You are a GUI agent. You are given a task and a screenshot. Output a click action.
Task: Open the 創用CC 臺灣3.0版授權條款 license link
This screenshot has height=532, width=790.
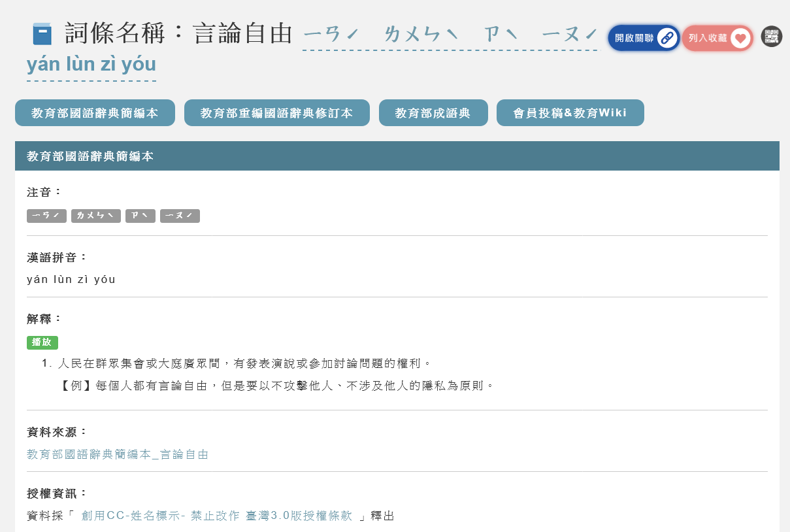tap(216, 516)
